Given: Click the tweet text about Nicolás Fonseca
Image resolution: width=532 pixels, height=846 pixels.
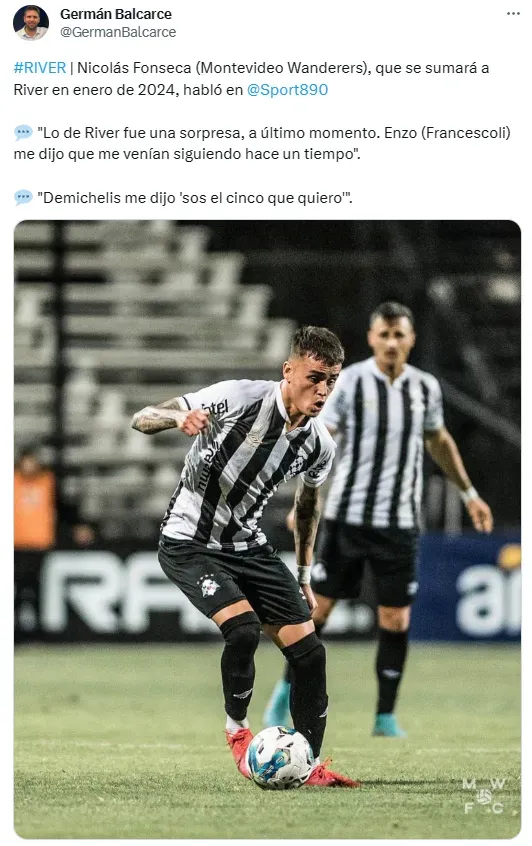Looking at the screenshot, I should [251, 79].
